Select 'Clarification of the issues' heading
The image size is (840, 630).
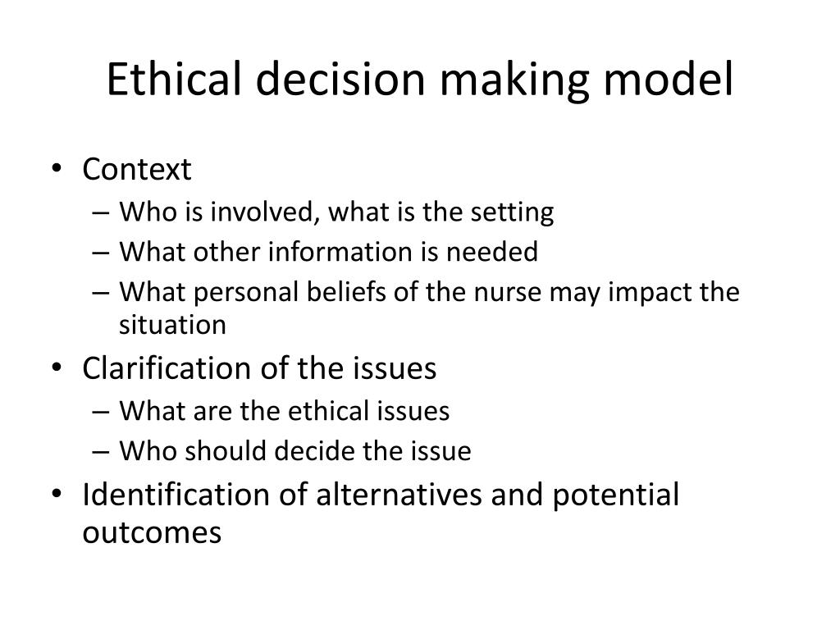259,368
